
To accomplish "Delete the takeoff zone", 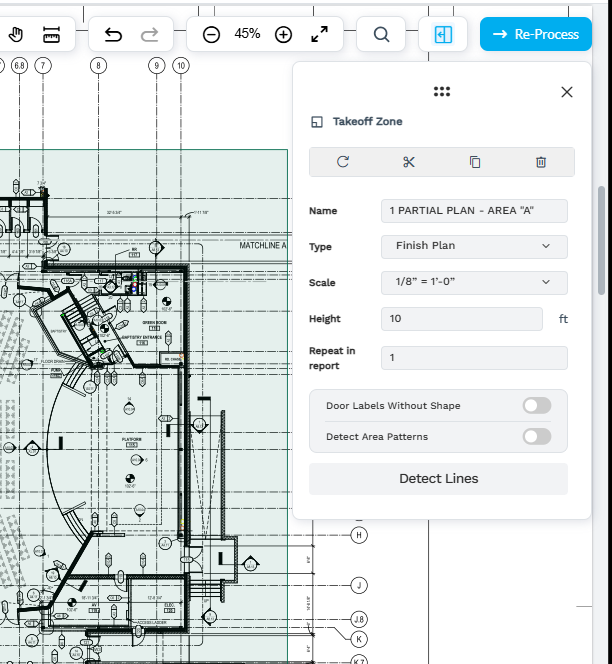I will point(541,162).
